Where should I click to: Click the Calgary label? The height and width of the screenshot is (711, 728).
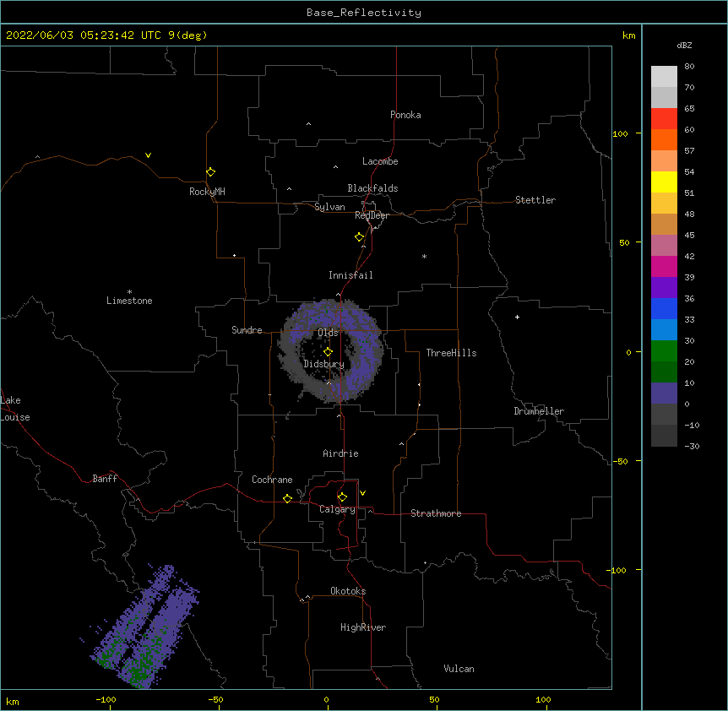tap(337, 509)
